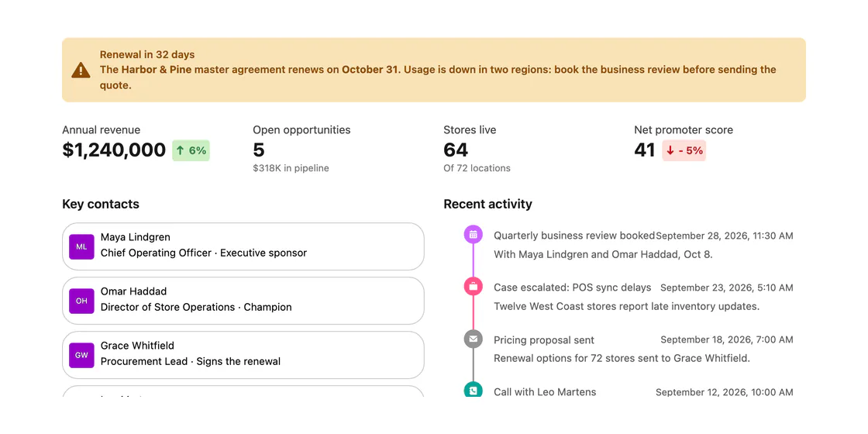The image size is (868, 434).
Task: Click the $1,240,000 annual revenue value
Action: pos(114,150)
